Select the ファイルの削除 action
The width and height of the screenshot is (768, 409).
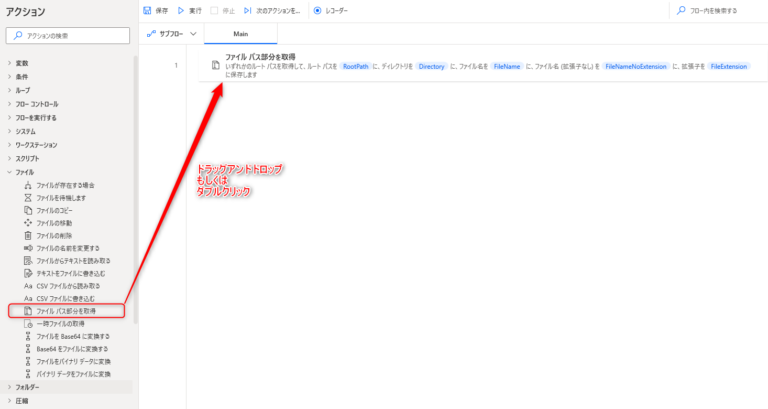click(x=54, y=235)
